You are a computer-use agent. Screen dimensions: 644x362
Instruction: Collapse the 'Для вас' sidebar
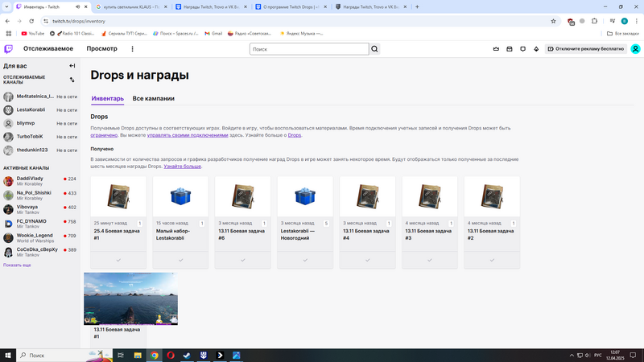tap(72, 66)
